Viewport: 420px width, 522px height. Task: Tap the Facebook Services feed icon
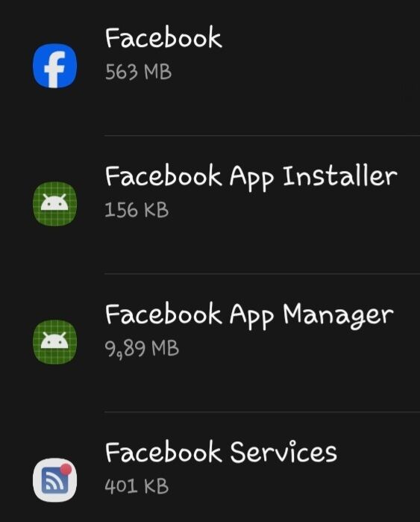[55, 480]
